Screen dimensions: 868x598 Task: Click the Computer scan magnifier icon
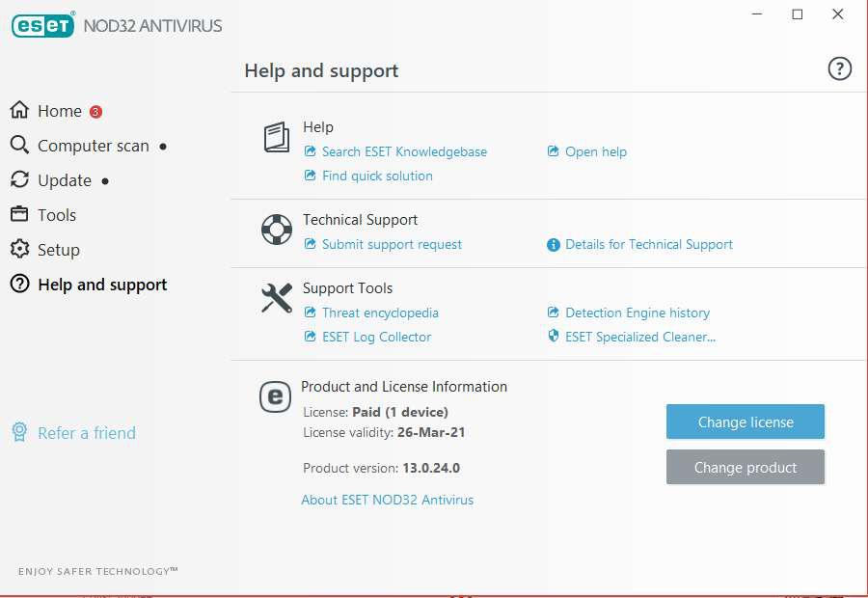click(x=19, y=145)
